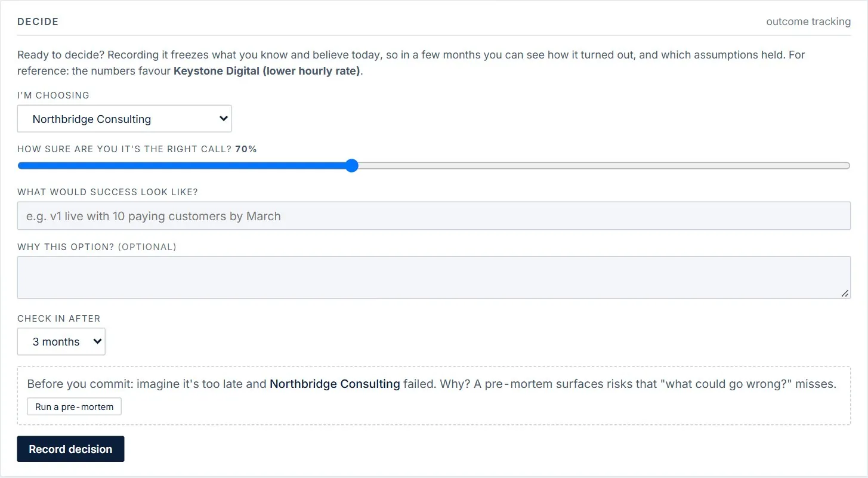Viewport: 868px width, 478px height.
Task: Click the bold "Northbridge Consulting" text in the pre-mortem note
Action: [335, 384]
